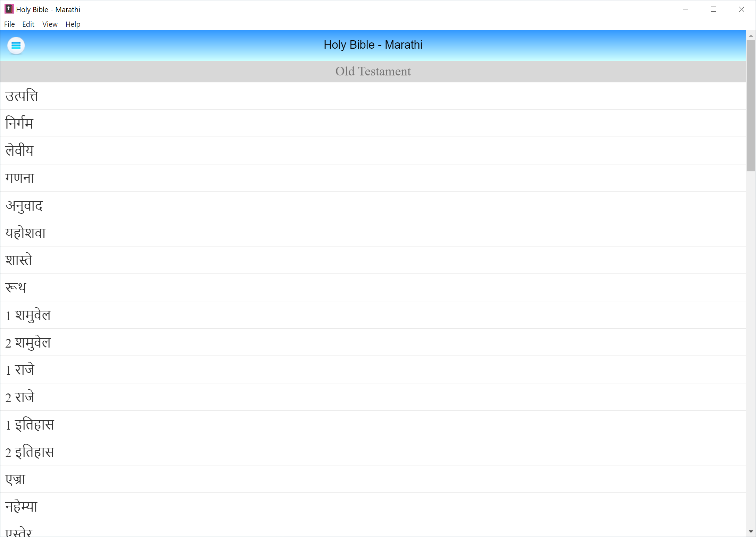
Task: Open the hamburger menu icon
Action: 16,46
